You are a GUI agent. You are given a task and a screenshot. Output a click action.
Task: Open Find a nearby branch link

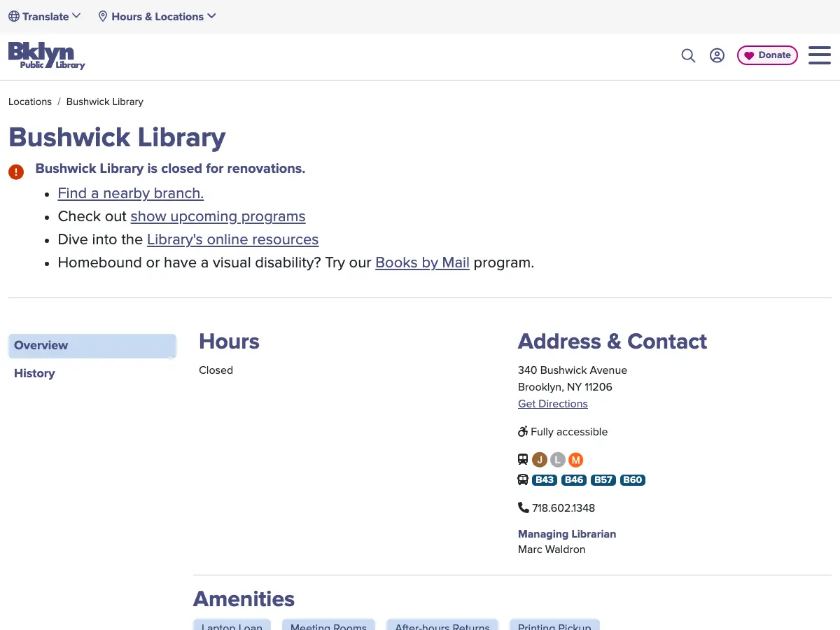131,193
